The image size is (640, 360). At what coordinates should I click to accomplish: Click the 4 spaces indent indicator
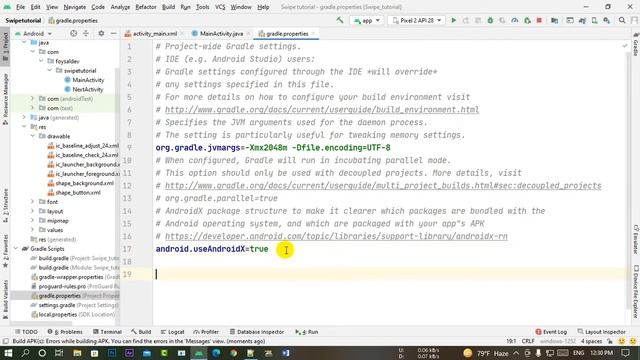(591, 341)
